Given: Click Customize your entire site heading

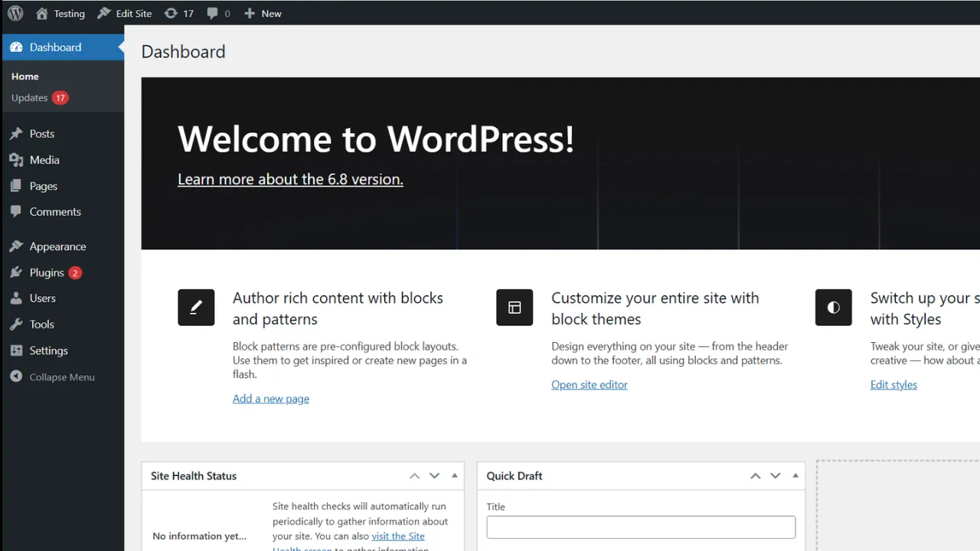Looking at the screenshot, I should 655,308.
